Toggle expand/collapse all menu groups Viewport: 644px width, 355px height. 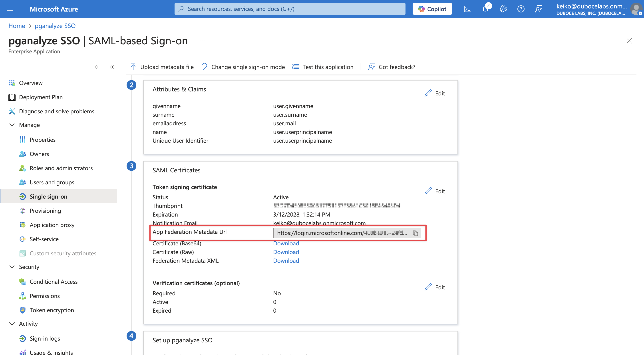[97, 67]
